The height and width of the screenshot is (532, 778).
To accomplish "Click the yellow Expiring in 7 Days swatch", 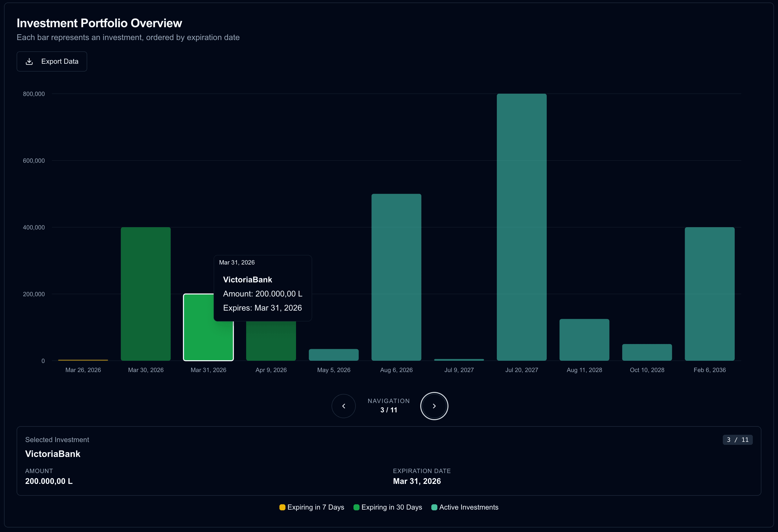I will tap(282, 507).
